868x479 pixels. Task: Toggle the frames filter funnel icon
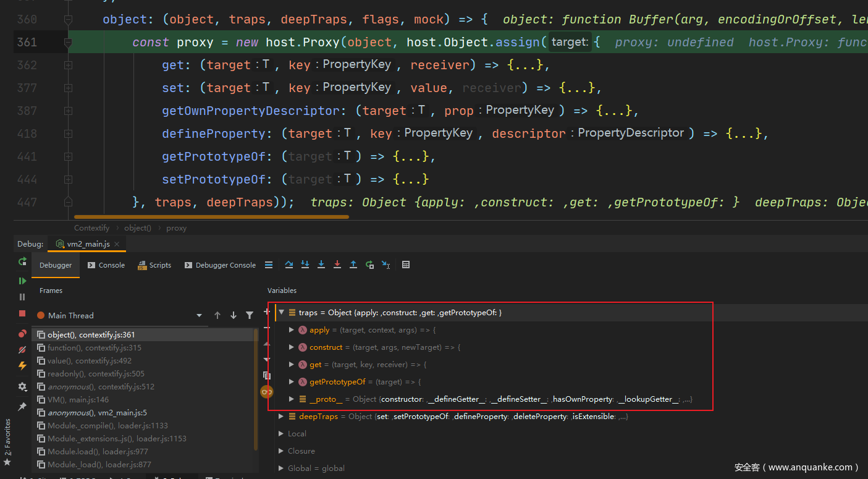250,315
